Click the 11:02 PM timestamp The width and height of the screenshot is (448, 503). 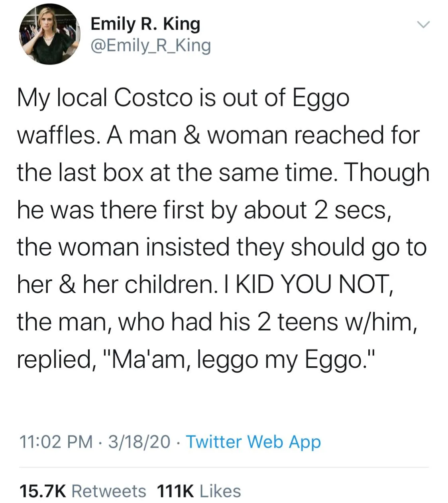tap(55, 442)
